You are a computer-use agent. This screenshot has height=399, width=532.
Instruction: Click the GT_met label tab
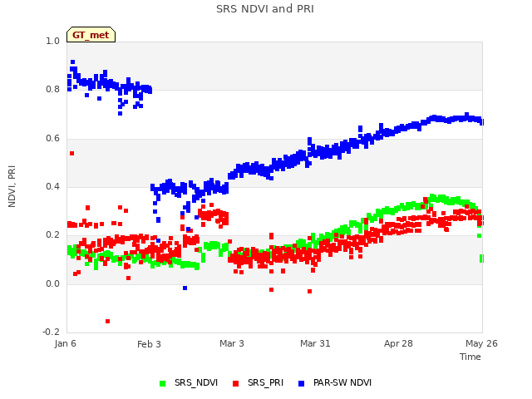click(x=91, y=35)
